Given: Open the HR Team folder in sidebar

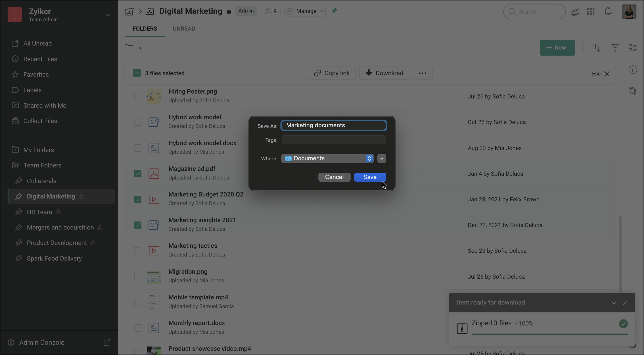Looking at the screenshot, I should pyautogui.click(x=40, y=212).
